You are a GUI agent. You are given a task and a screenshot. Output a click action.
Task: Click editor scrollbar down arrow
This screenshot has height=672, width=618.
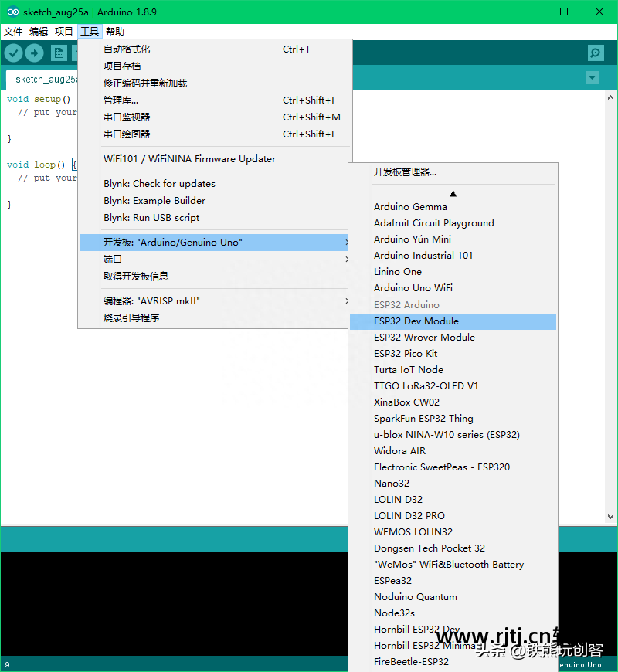click(x=610, y=517)
